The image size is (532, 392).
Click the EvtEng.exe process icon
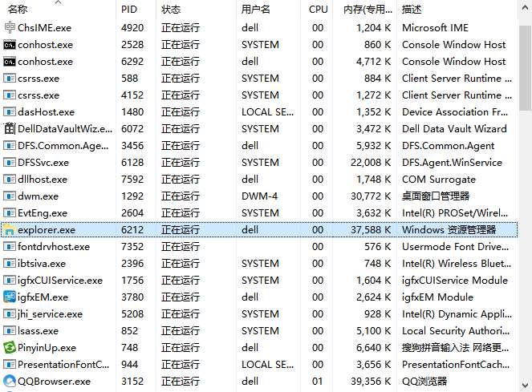[x=10, y=213]
